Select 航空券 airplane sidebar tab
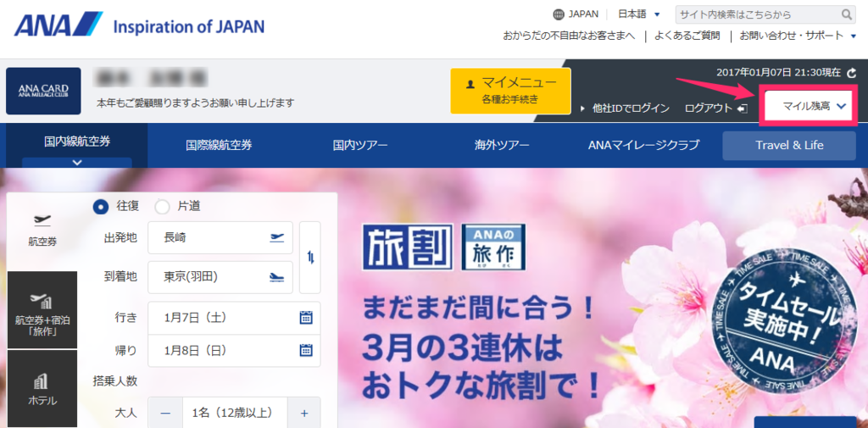868x428 pixels. 42,231
